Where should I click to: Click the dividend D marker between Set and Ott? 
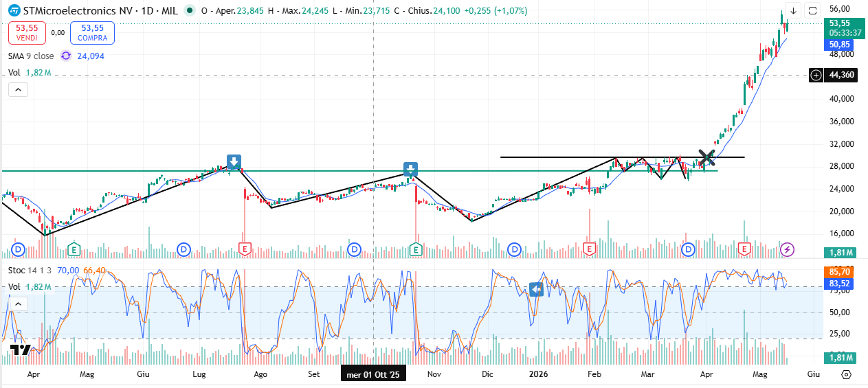point(354,249)
